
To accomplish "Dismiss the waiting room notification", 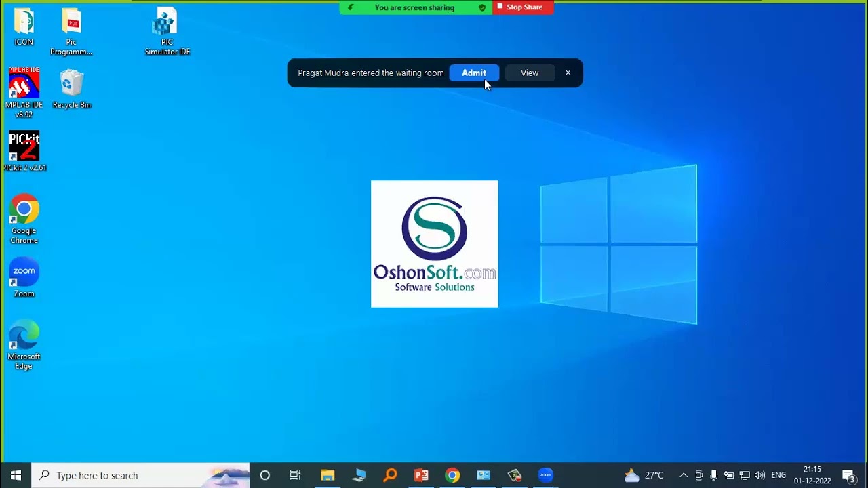I will click(568, 73).
